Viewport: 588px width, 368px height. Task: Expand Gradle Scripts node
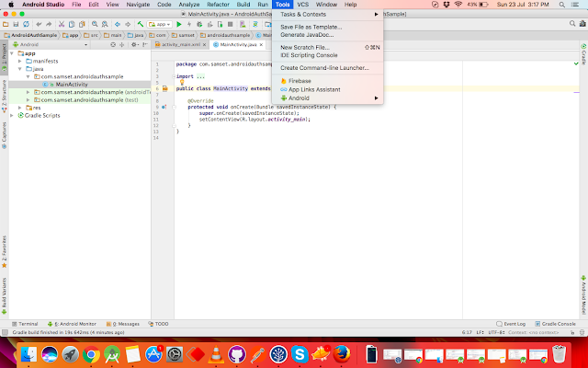click(12, 115)
